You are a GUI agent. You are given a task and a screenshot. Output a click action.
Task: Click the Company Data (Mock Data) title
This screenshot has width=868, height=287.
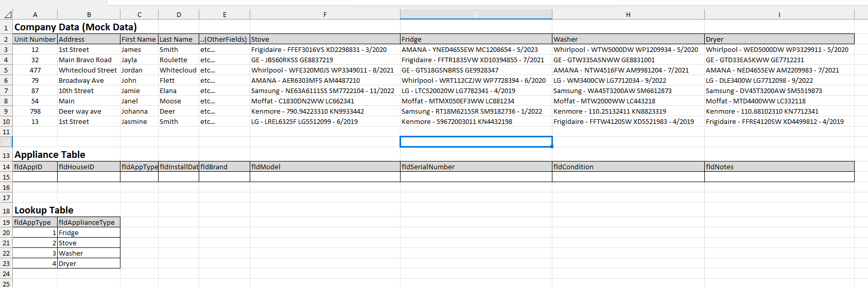[x=76, y=27]
